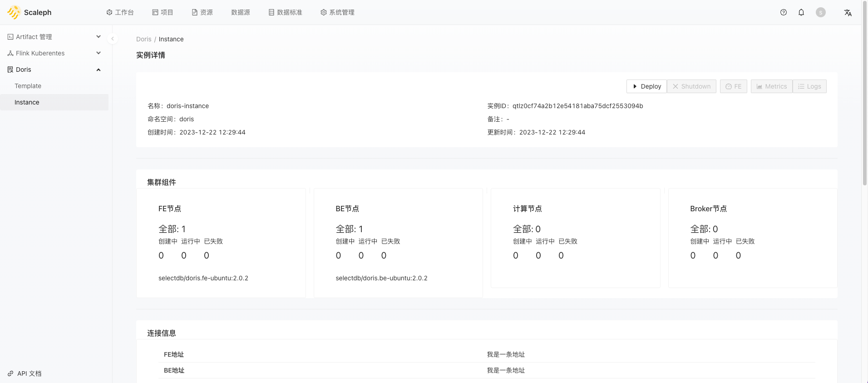This screenshot has height=383, width=868.
Task: Click the Instance breadcrumb
Action: 171,39
